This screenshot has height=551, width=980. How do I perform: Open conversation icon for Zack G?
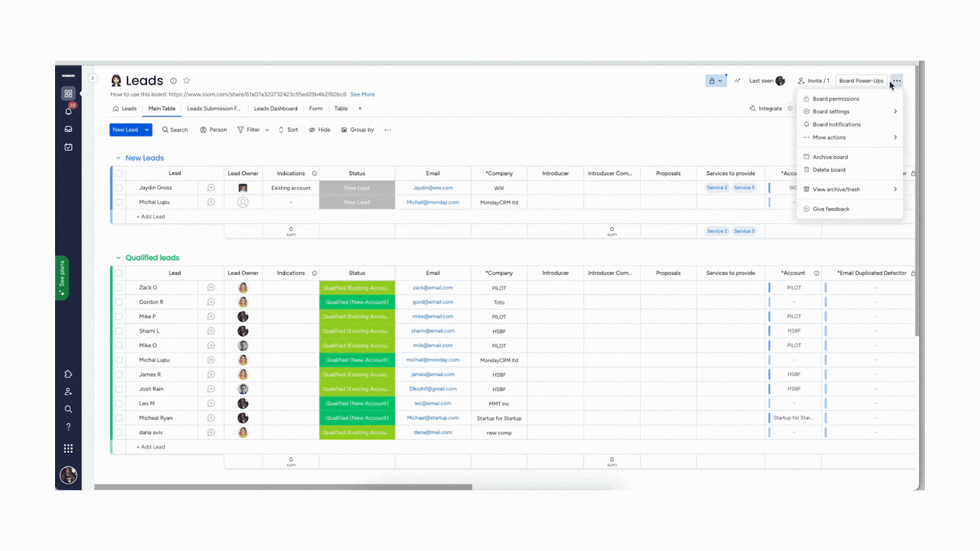[x=211, y=288]
